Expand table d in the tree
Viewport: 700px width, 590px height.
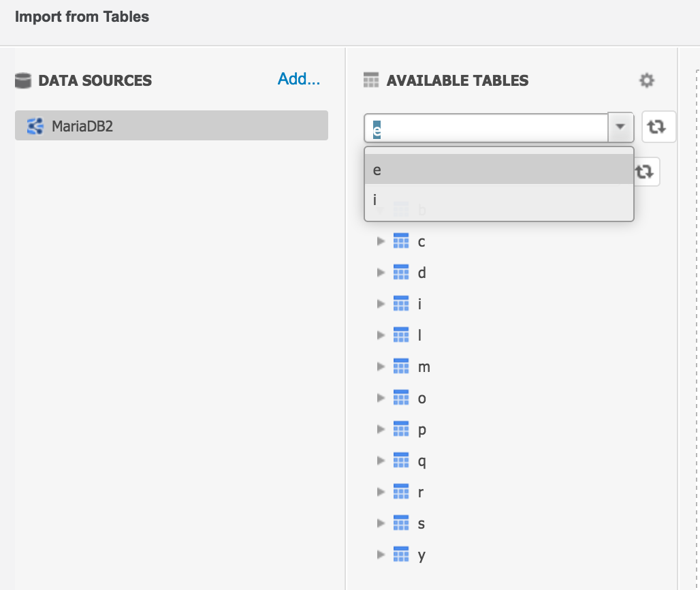(x=380, y=272)
